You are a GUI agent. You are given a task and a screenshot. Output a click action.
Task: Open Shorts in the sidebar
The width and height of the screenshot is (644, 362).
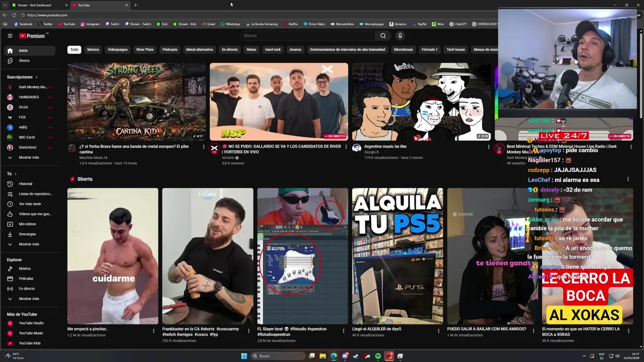coord(30,60)
